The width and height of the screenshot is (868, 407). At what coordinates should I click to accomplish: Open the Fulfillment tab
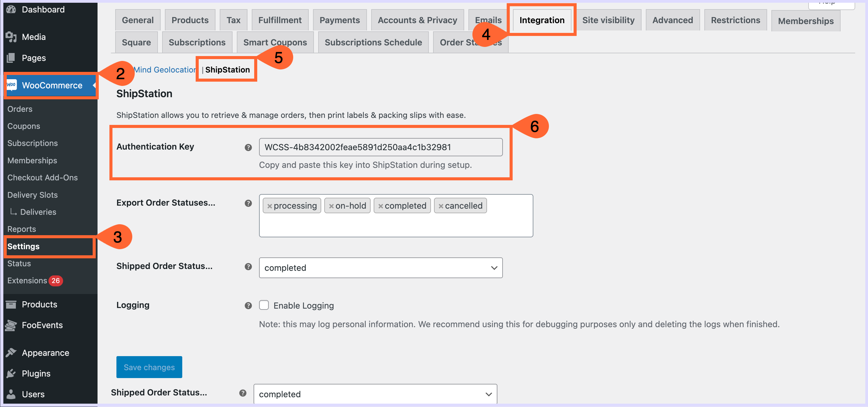[x=280, y=20]
